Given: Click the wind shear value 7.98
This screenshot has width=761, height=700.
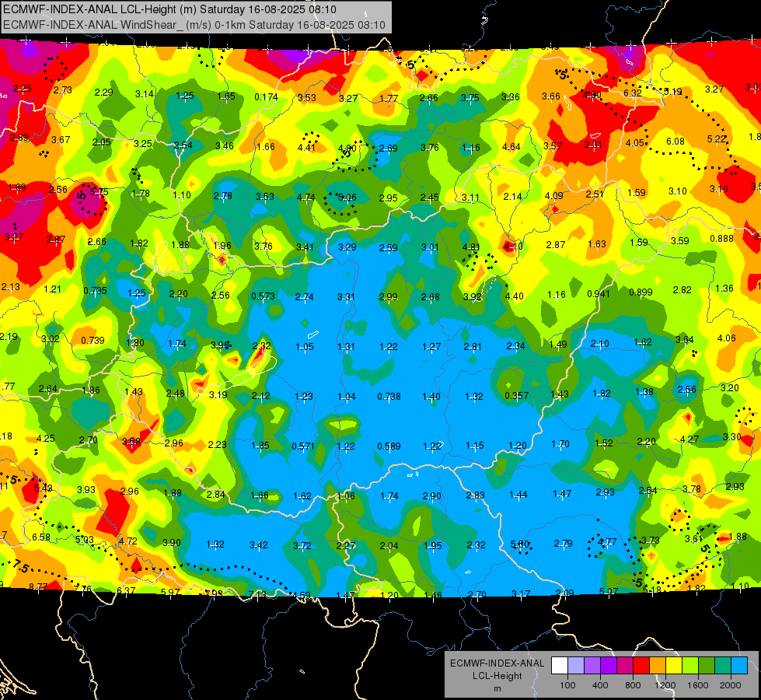Looking at the screenshot, I should (214, 593).
